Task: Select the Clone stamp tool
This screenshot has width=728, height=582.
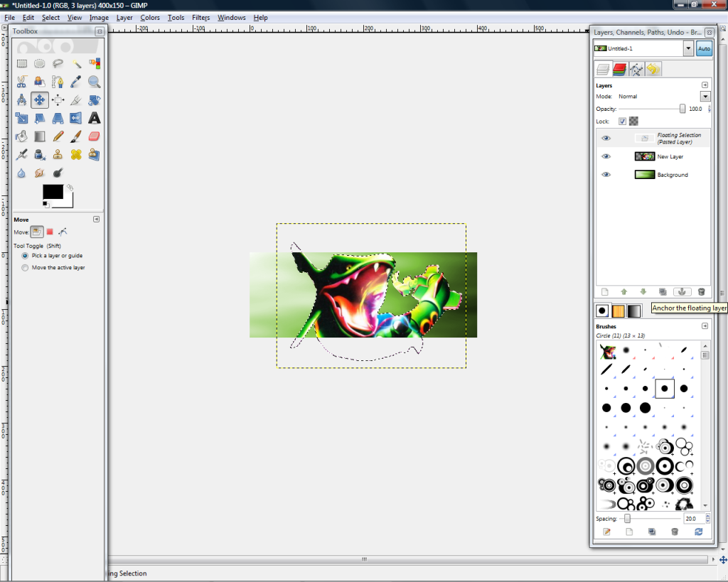Action: click(58, 154)
